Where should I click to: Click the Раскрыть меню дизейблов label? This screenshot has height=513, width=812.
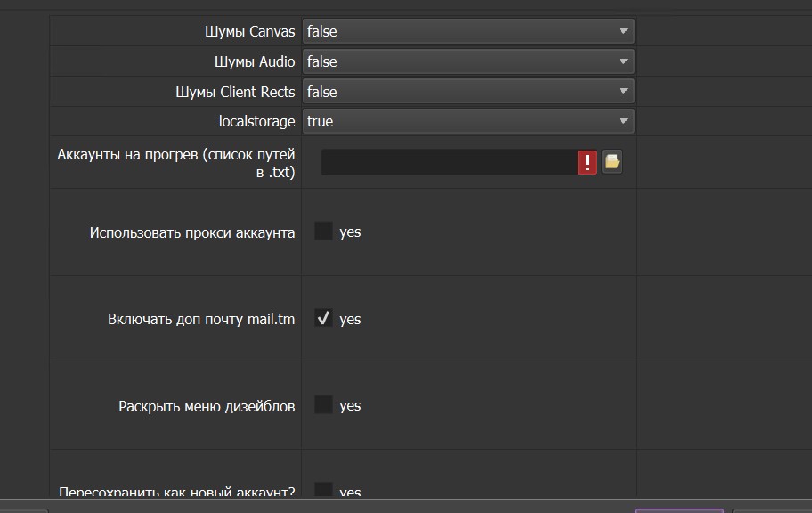[207, 406]
